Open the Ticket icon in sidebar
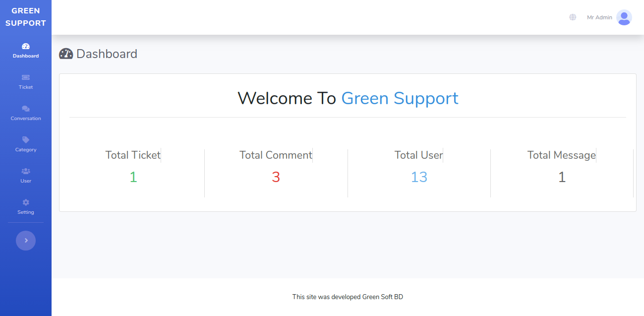644x316 pixels. 26,77
